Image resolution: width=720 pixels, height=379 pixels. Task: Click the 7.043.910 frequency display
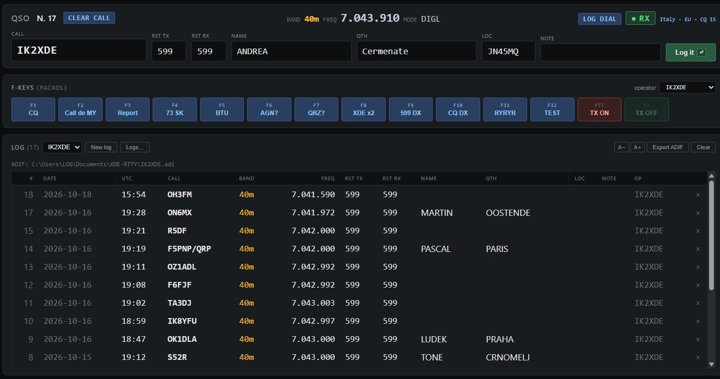click(x=370, y=18)
